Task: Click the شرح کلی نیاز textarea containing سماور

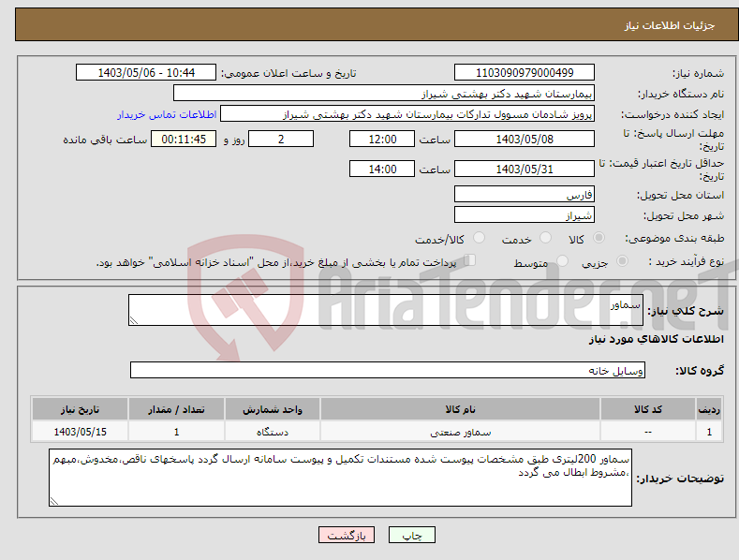Action: (386, 310)
